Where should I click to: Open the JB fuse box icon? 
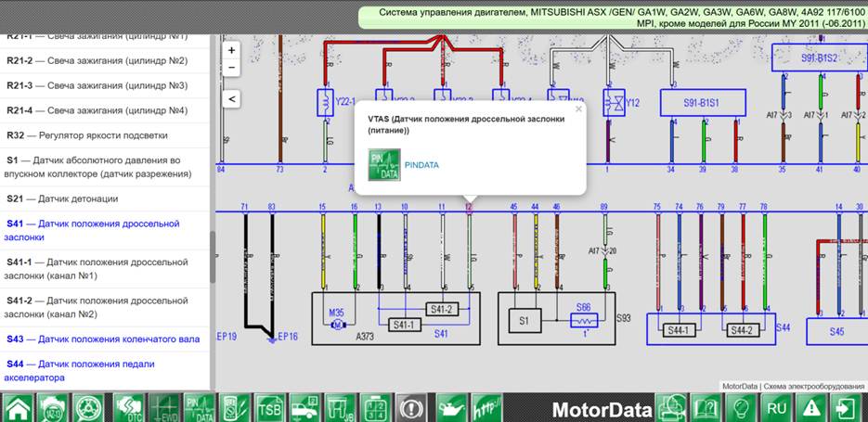tap(340, 409)
